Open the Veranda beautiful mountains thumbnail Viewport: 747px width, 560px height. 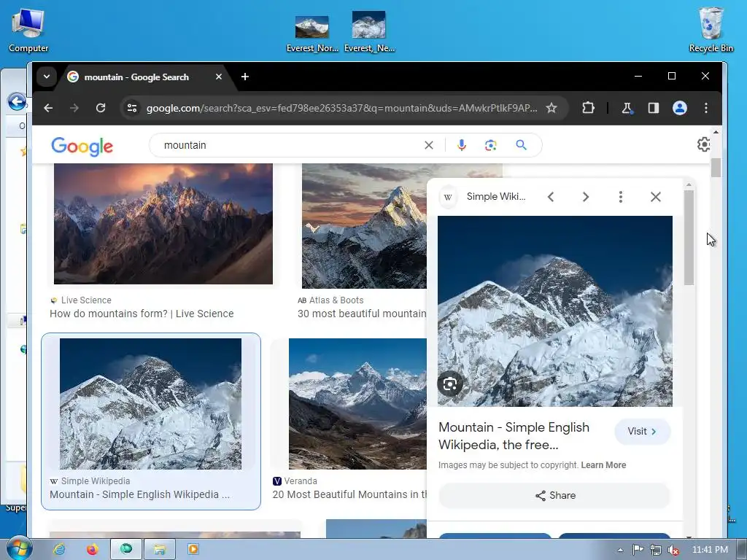[x=357, y=404]
